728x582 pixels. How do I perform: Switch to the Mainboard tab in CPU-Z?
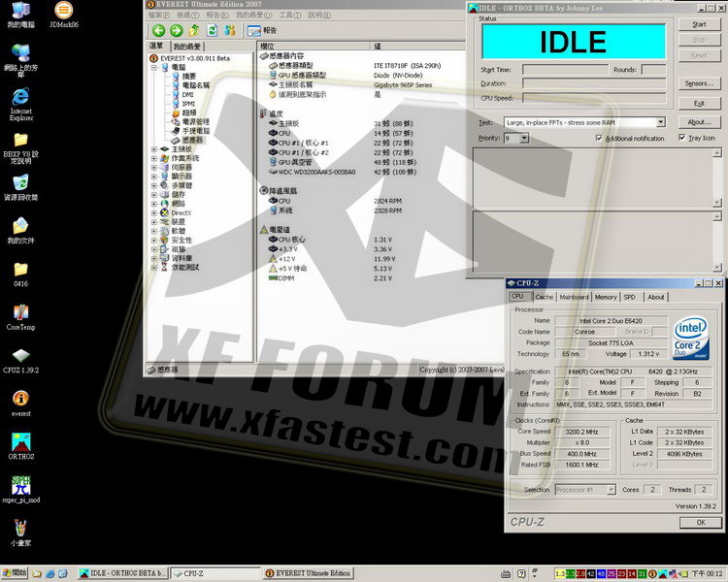574,297
